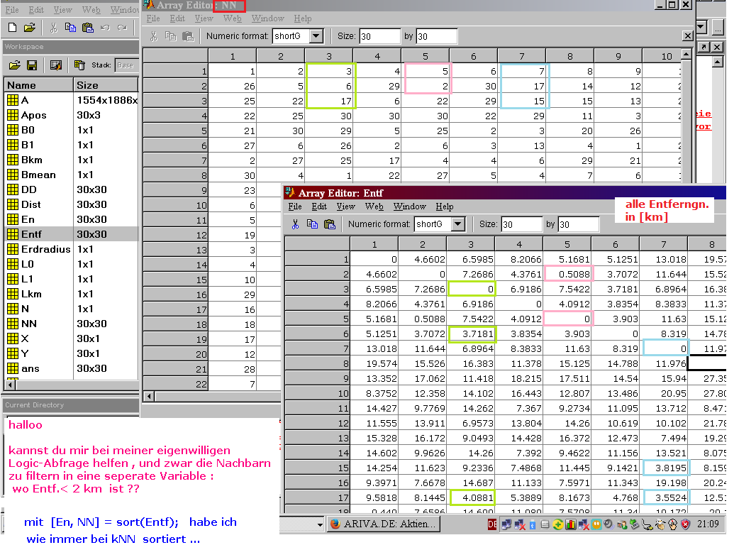Click the Cut icon in Entf Array Editor

pos(295,224)
